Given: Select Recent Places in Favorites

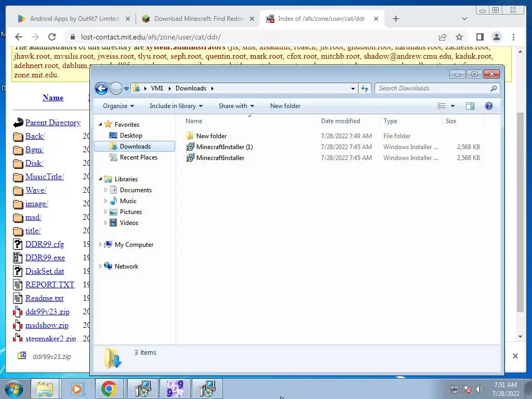Looking at the screenshot, I should [138, 157].
